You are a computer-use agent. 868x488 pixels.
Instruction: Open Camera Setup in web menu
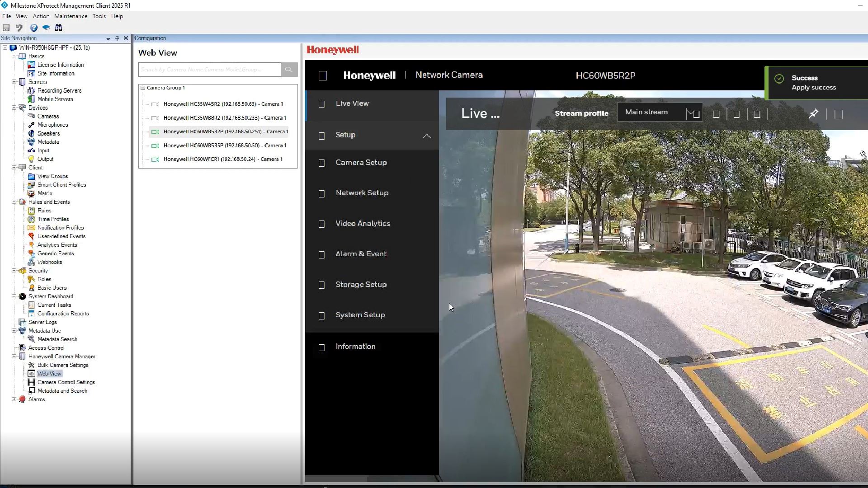pos(372,163)
